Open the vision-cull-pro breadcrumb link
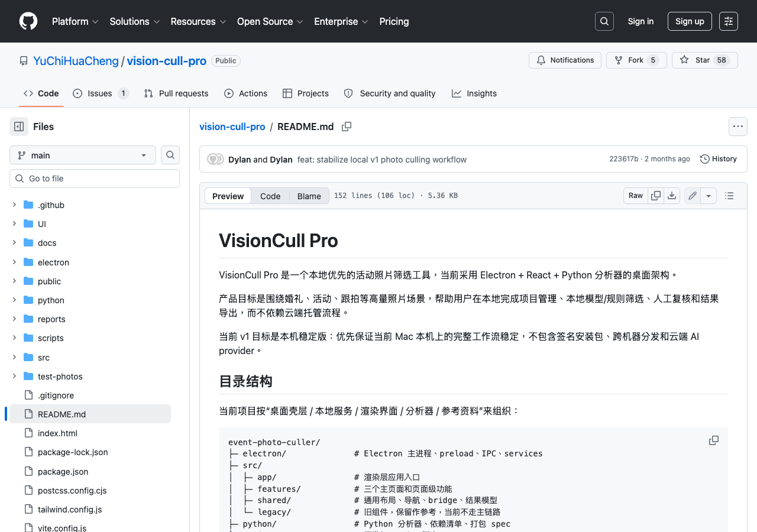Image resolution: width=757 pixels, height=532 pixels. (232, 126)
